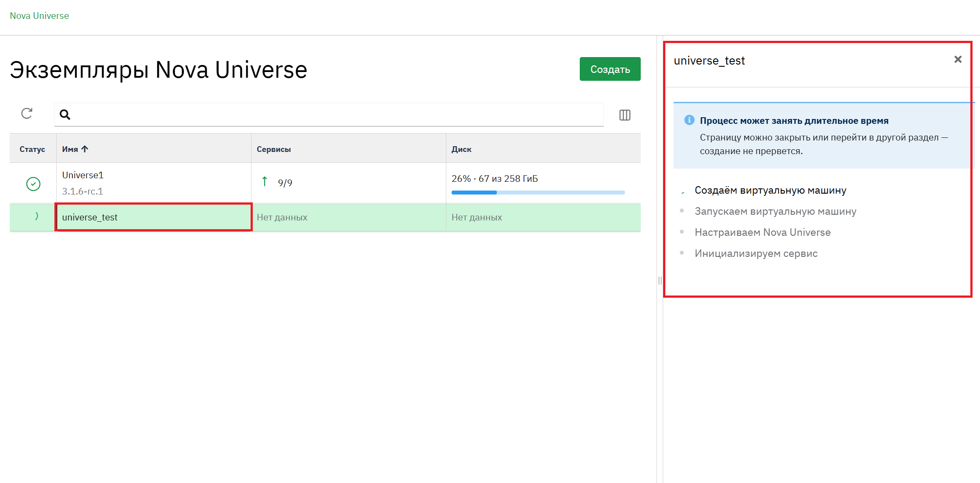Click the Создать button
The image size is (980, 483).
tap(610, 69)
